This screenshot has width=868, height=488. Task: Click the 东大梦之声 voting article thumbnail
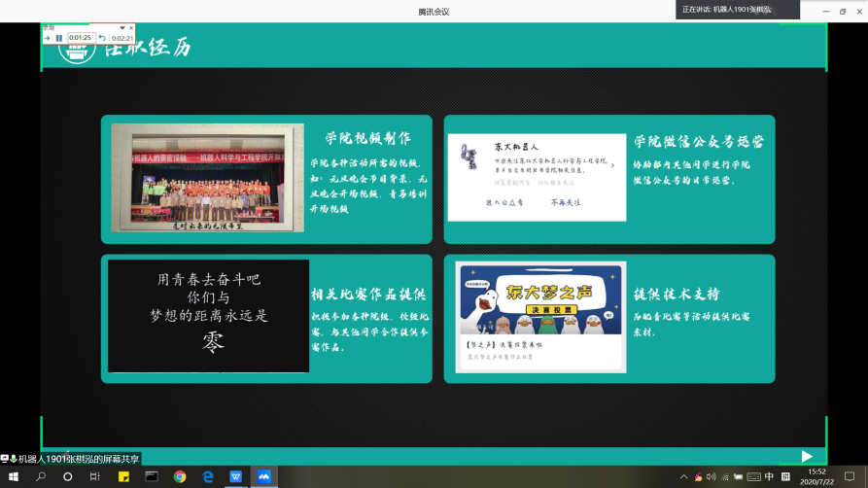[x=540, y=316]
